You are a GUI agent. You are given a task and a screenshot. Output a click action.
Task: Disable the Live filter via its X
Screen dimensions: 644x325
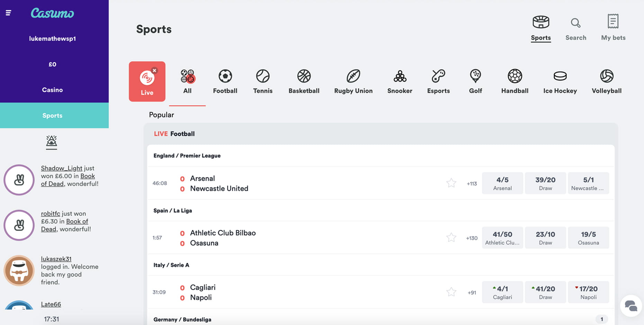pyautogui.click(x=154, y=70)
